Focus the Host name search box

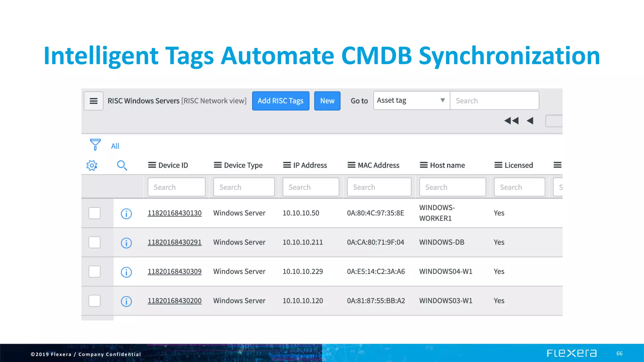pyautogui.click(x=452, y=187)
